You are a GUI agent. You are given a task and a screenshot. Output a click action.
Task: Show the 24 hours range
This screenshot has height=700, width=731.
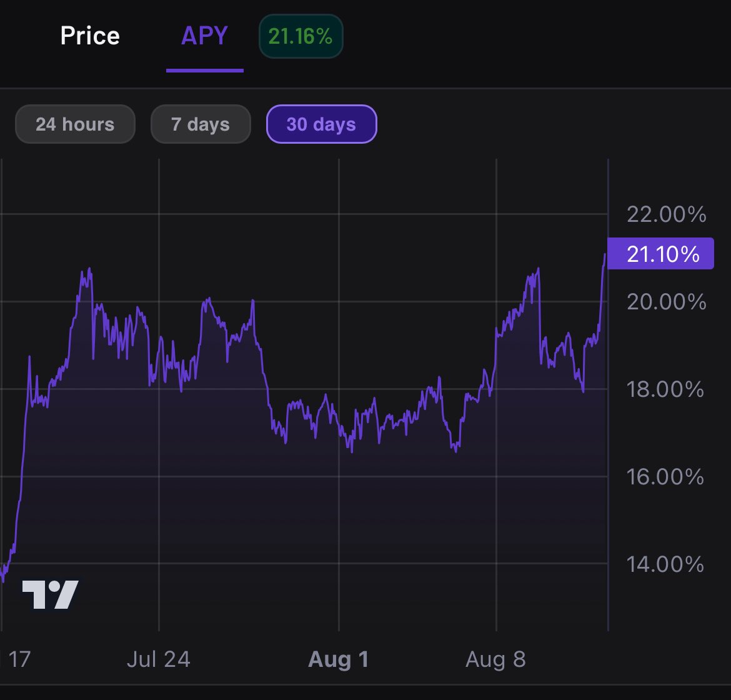[75, 124]
